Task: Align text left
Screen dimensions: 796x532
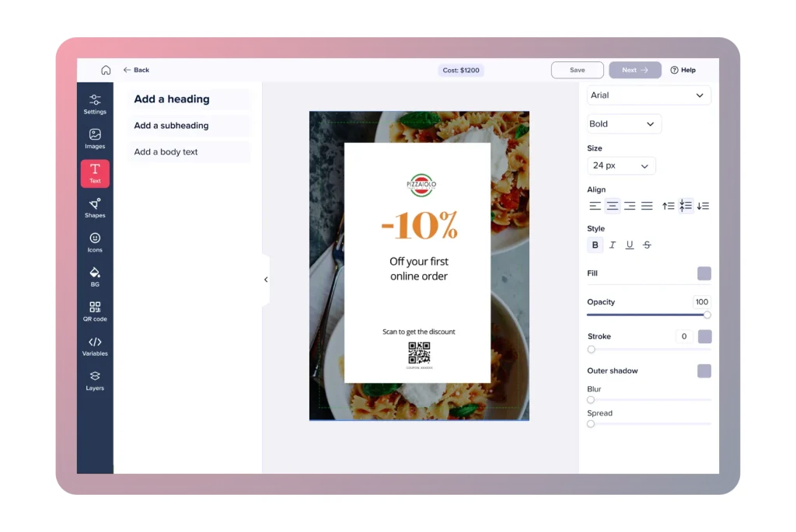Action: pyautogui.click(x=595, y=206)
